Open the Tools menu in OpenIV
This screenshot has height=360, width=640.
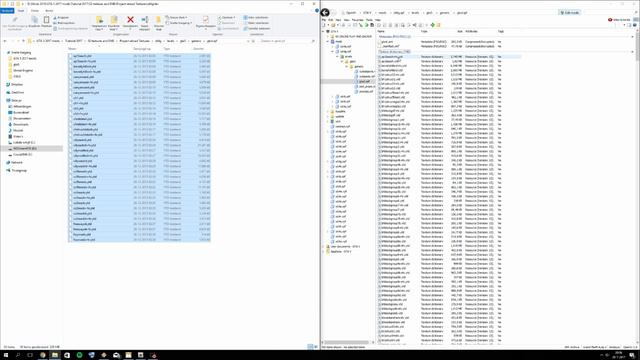(369, 20)
